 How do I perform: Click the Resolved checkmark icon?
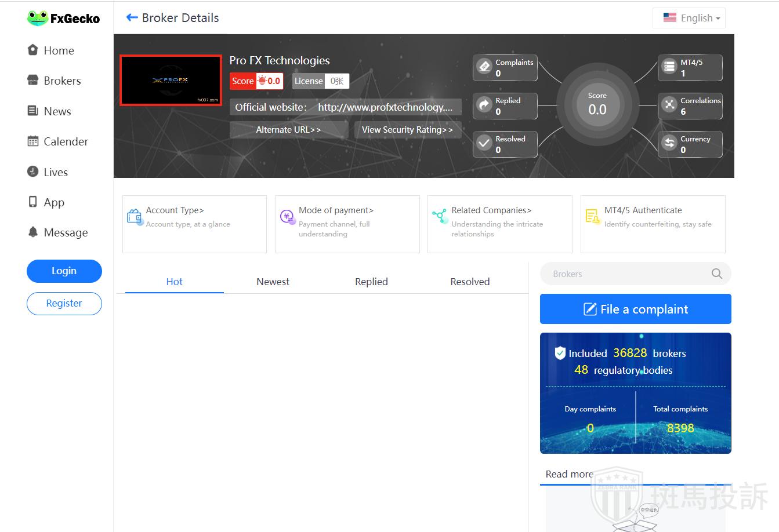point(484,143)
